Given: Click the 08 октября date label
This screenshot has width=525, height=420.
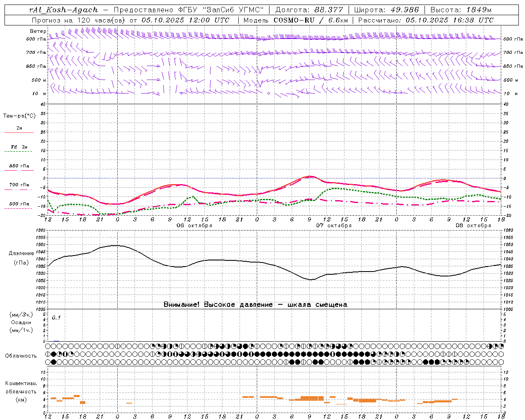Looking at the screenshot, I should [x=473, y=226].
